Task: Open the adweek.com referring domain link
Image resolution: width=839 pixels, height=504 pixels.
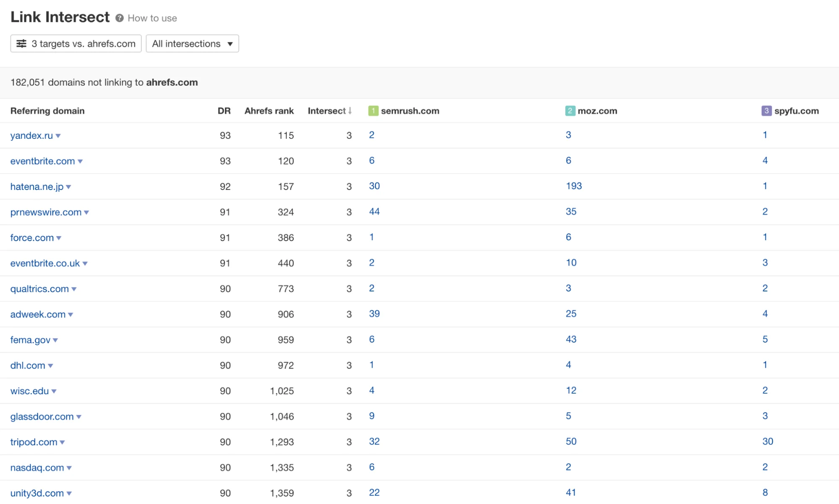Action: (38, 314)
